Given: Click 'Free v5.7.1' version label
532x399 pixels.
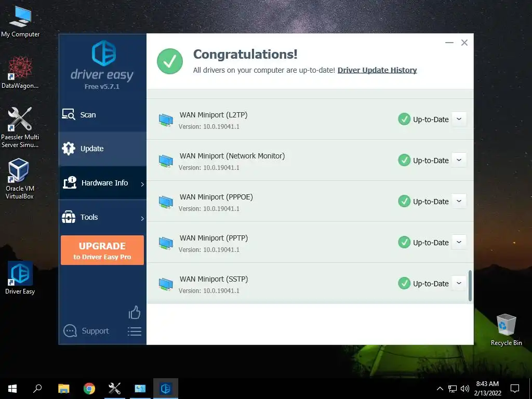Looking at the screenshot, I should [x=102, y=87].
